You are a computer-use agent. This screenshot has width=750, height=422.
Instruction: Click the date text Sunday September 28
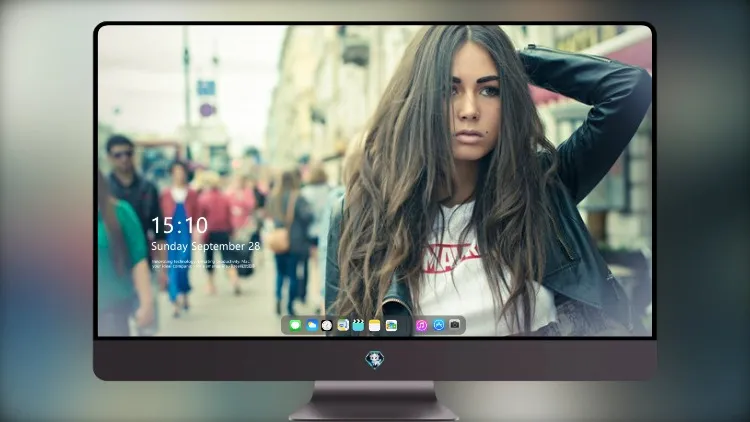coord(206,246)
